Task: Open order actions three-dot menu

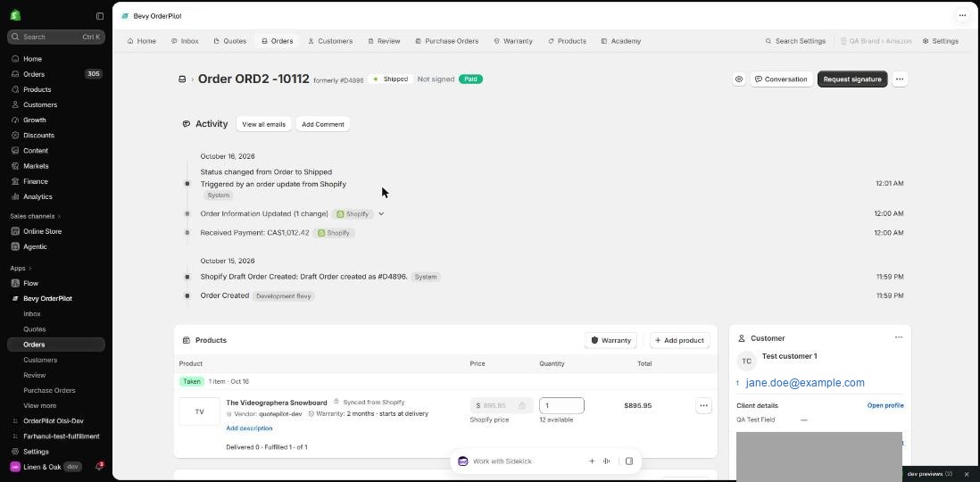Action: pos(900,79)
